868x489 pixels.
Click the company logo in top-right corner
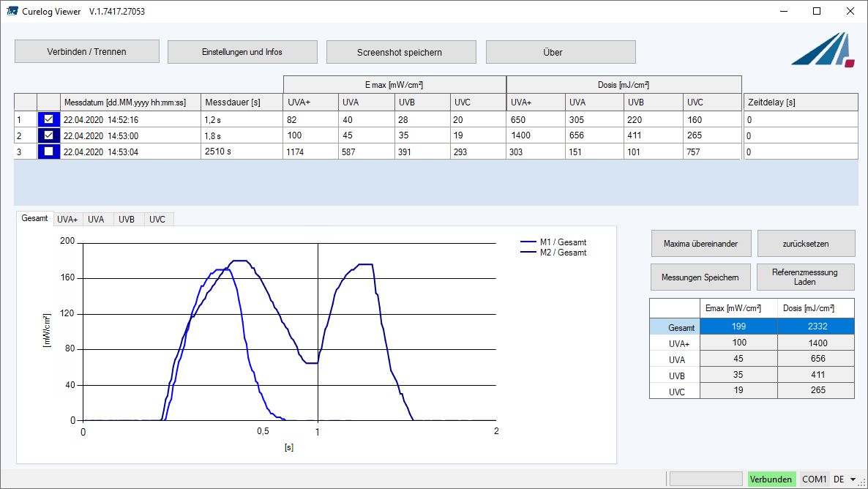tap(823, 50)
